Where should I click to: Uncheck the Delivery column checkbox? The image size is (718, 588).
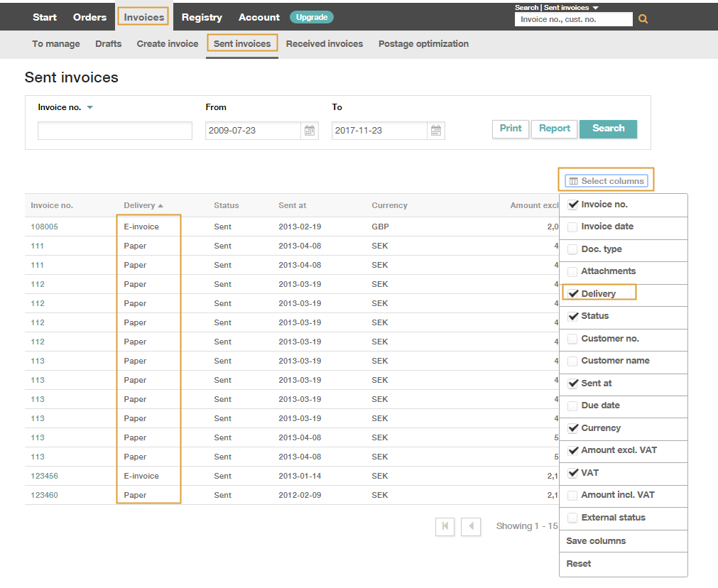point(572,293)
